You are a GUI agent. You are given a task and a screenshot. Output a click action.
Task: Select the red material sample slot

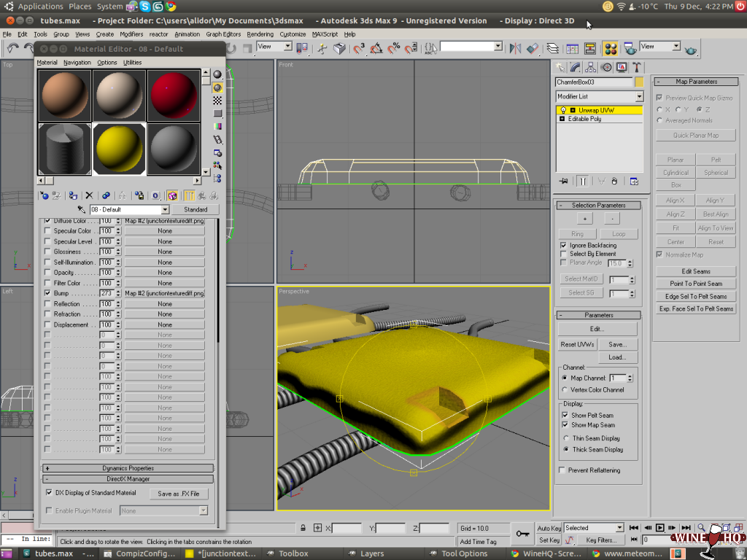pyautogui.click(x=174, y=96)
